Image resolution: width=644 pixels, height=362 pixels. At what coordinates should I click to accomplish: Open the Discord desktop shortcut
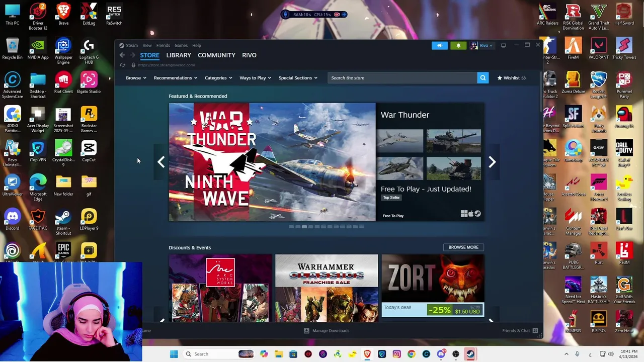coord(13,220)
